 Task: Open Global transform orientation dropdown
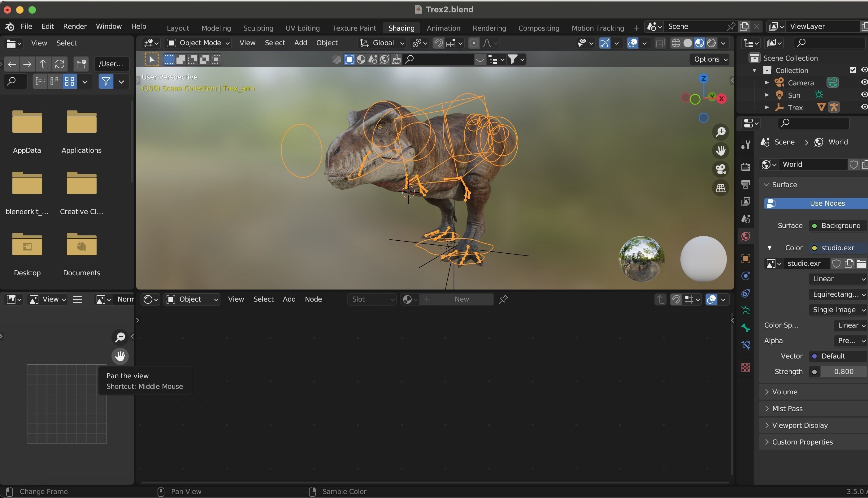(382, 43)
